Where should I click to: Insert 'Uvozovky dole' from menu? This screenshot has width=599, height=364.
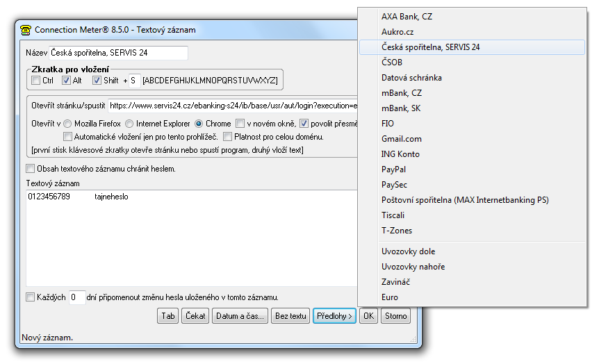472,251
